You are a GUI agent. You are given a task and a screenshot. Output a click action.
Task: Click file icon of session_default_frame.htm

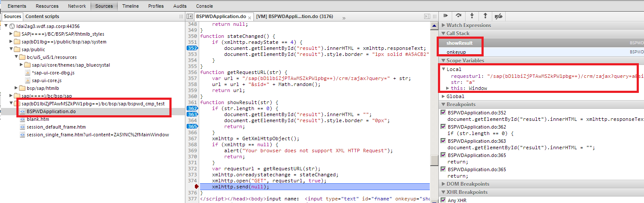(23, 127)
